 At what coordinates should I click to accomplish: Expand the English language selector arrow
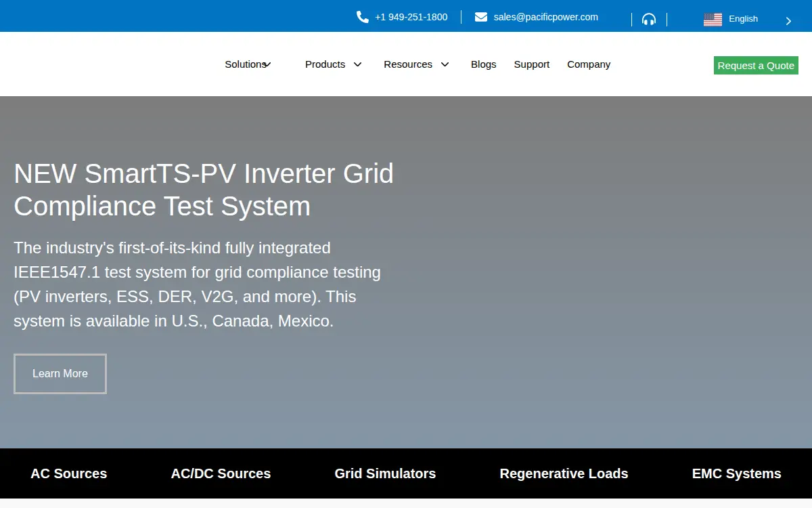788,21
